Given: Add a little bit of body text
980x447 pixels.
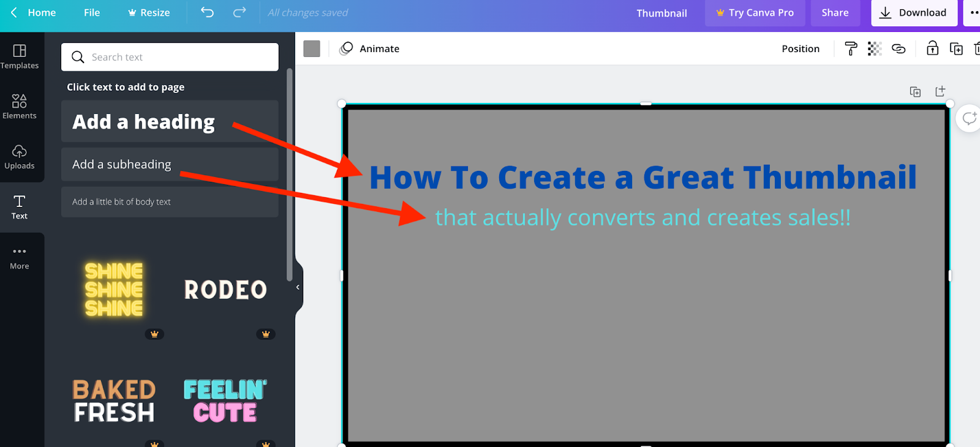Looking at the screenshot, I should pyautogui.click(x=170, y=201).
